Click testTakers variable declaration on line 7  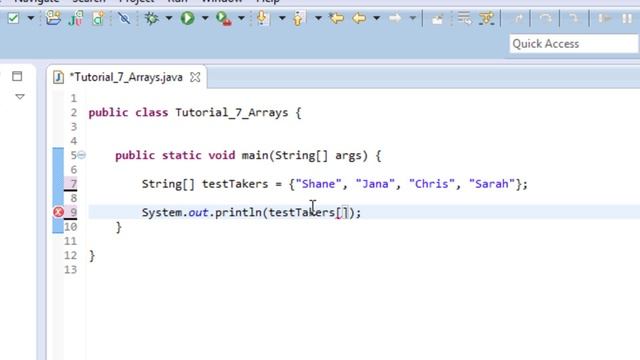pos(235,184)
